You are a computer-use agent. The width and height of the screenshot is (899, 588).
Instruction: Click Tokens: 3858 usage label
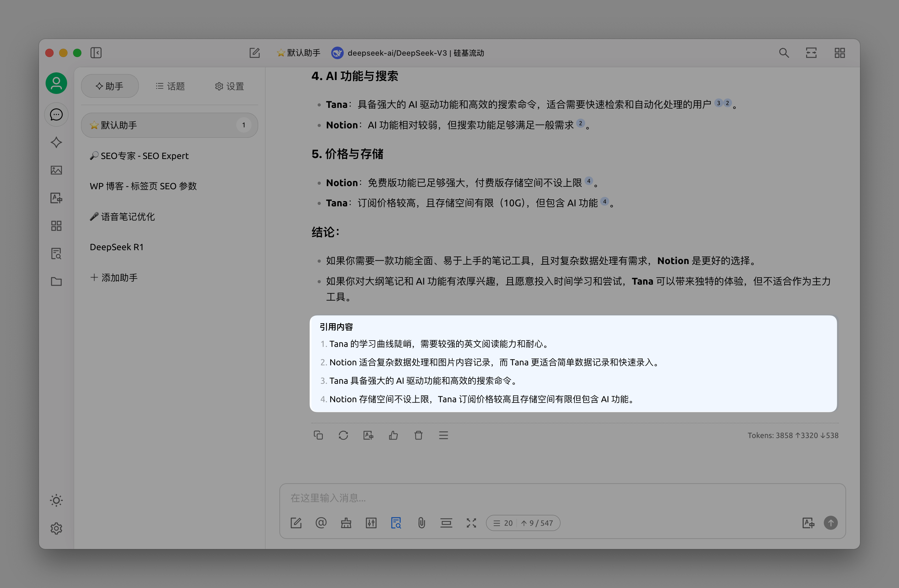[793, 435]
